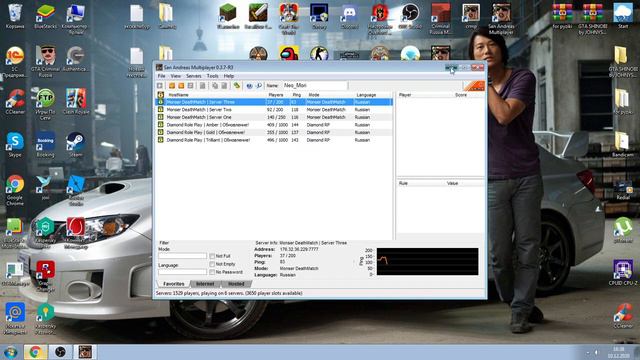Click the SA-MP taskbar button
640x360 pixels.
click(x=85, y=352)
